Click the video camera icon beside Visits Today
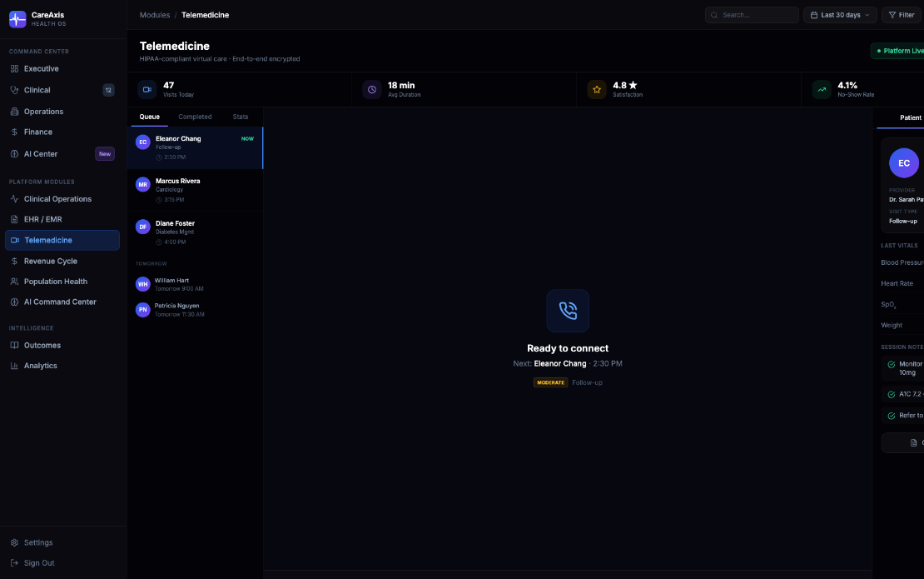This screenshot has height=579, width=924. pos(147,90)
